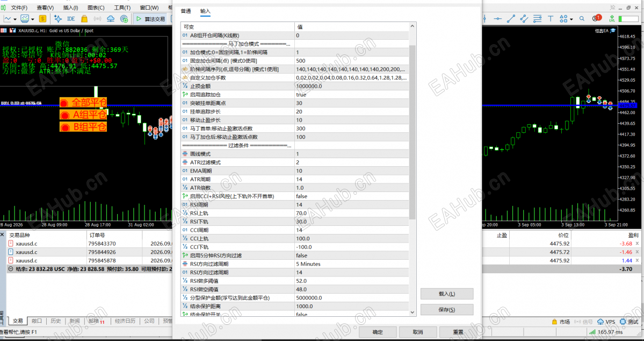644x341 pixels.
Task: Click the ATR倍数 value 1.0 field
Action: point(352,188)
